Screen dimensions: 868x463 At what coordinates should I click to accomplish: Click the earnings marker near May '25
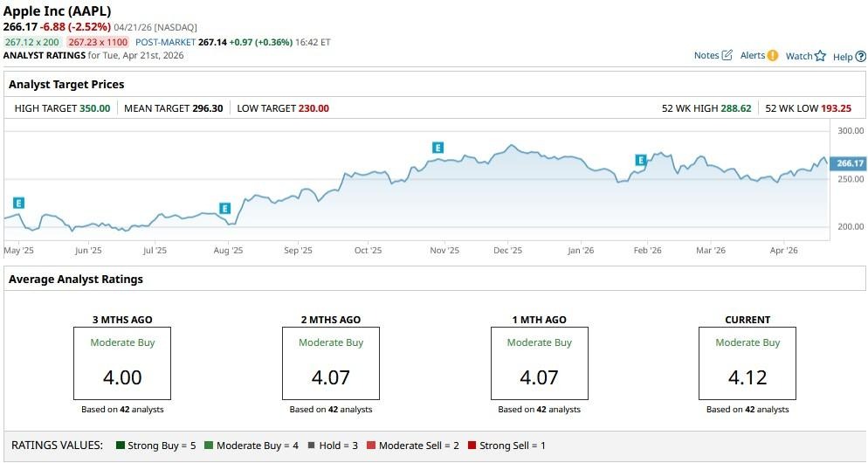tap(19, 203)
